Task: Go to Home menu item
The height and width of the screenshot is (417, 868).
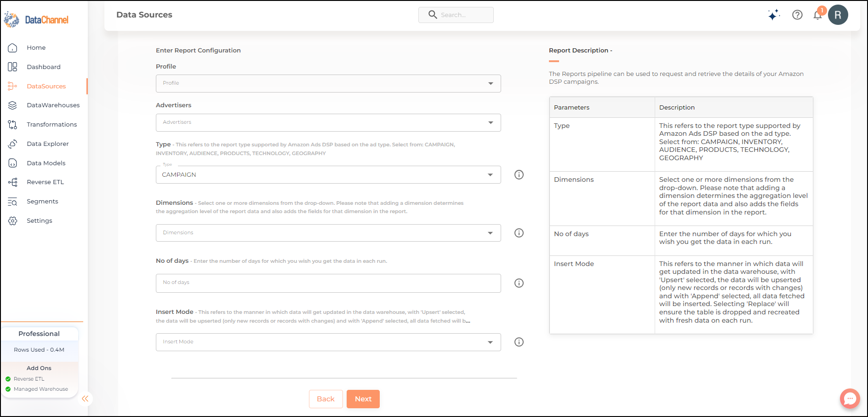Action: 36,48
